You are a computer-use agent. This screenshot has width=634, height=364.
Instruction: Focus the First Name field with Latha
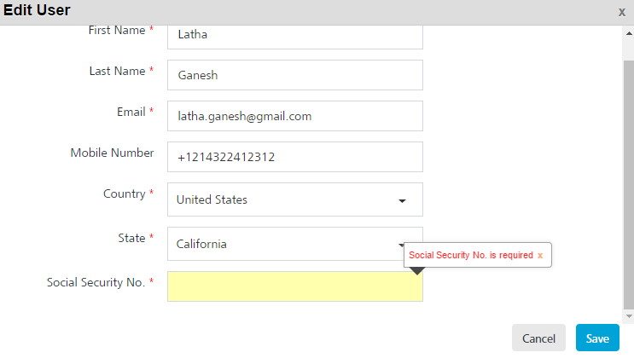point(294,37)
